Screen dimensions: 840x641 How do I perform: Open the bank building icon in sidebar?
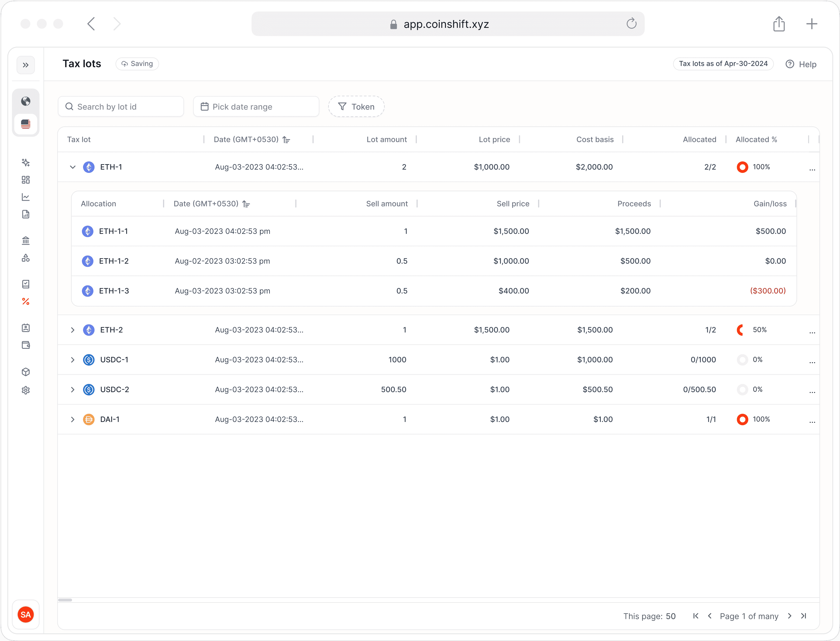pyautogui.click(x=26, y=240)
